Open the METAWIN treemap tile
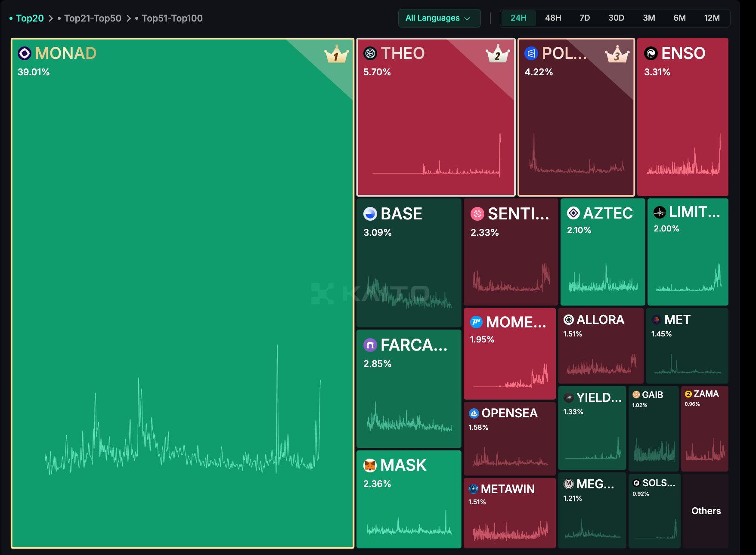Image resolution: width=756 pixels, height=555 pixels. click(x=509, y=513)
